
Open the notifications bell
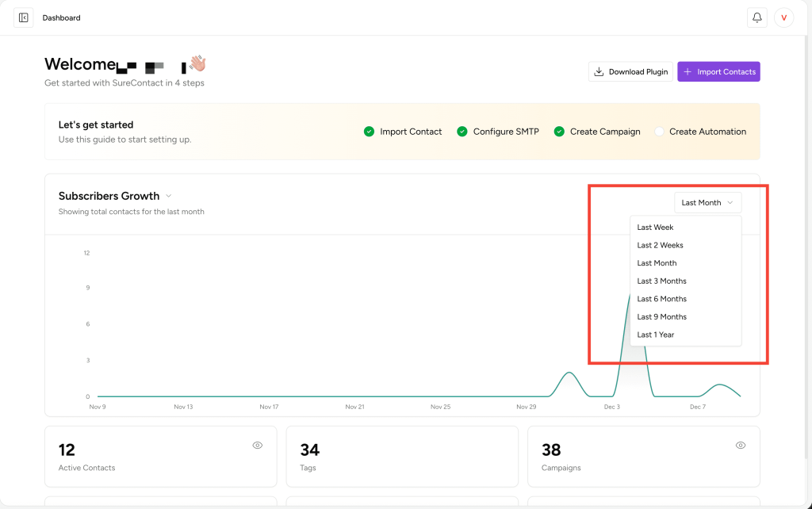(x=756, y=17)
